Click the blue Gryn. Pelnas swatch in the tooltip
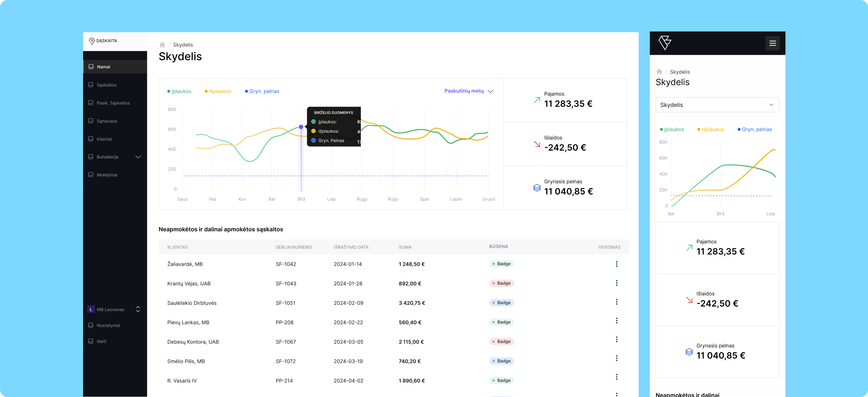Image resolution: width=868 pixels, height=397 pixels. [314, 141]
